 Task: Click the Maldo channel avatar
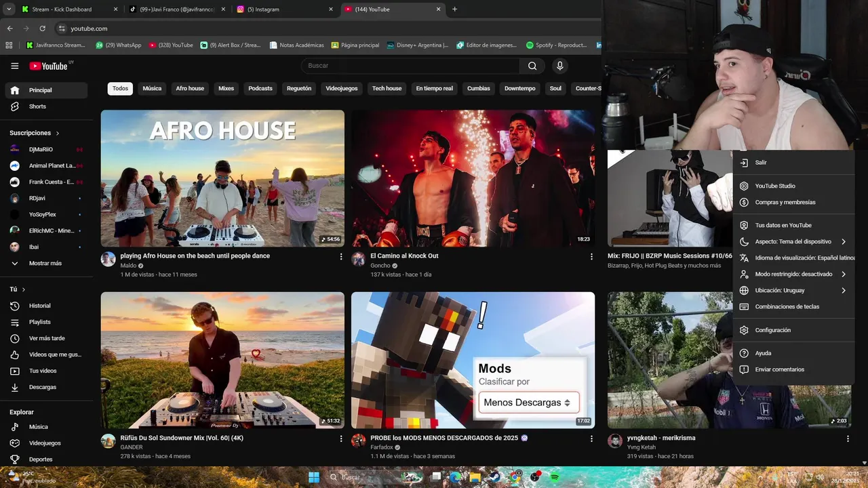(x=108, y=259)
